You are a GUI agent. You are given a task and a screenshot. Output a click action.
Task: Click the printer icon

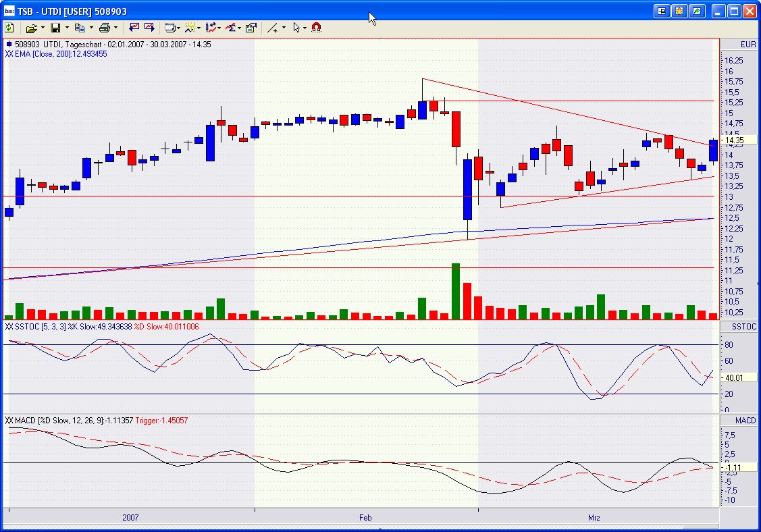(104, 28)
